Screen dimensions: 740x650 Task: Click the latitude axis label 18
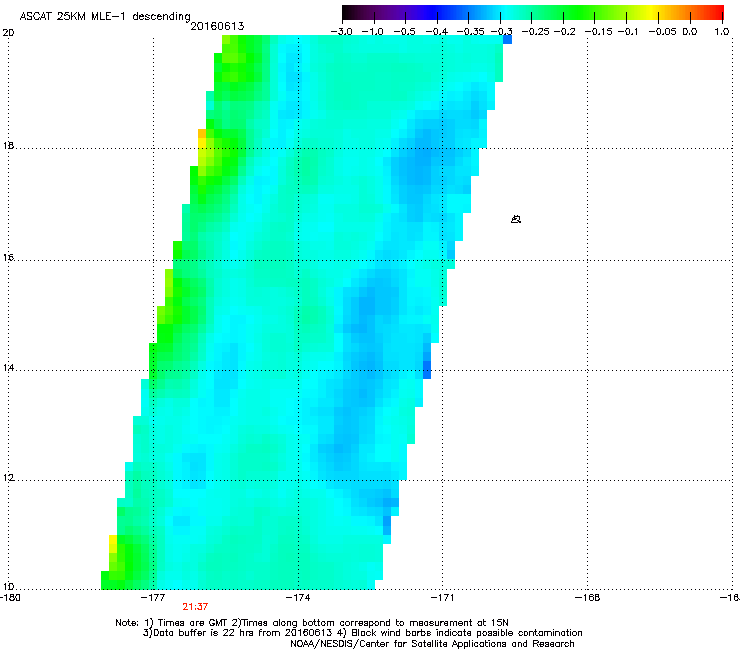(x=8, y=146)
